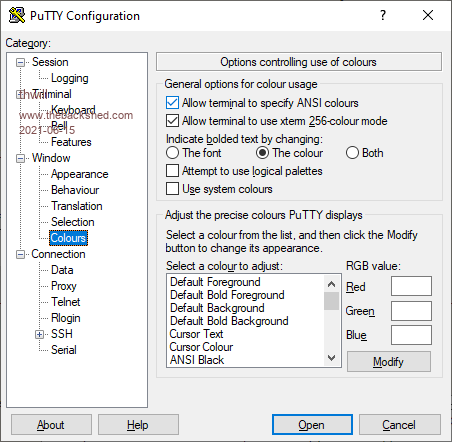Open the Logging category
Image resolution: width=452 pixels, height=442 pixels.
click(x=70, y=78)
